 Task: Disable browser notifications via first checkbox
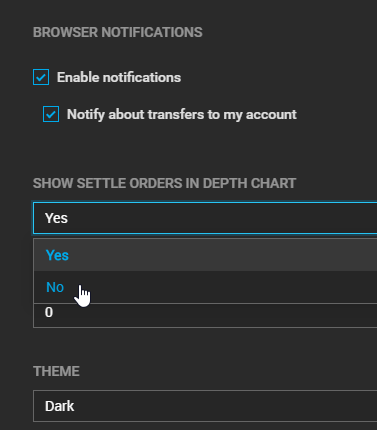tap(41, 77)
